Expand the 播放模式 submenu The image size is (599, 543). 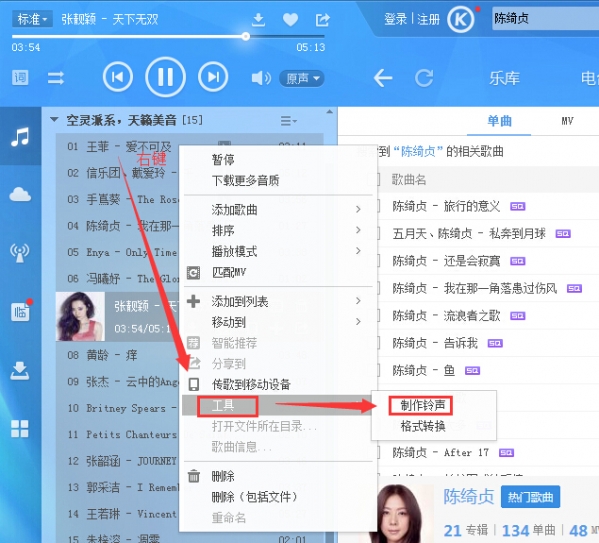[278, 251]
